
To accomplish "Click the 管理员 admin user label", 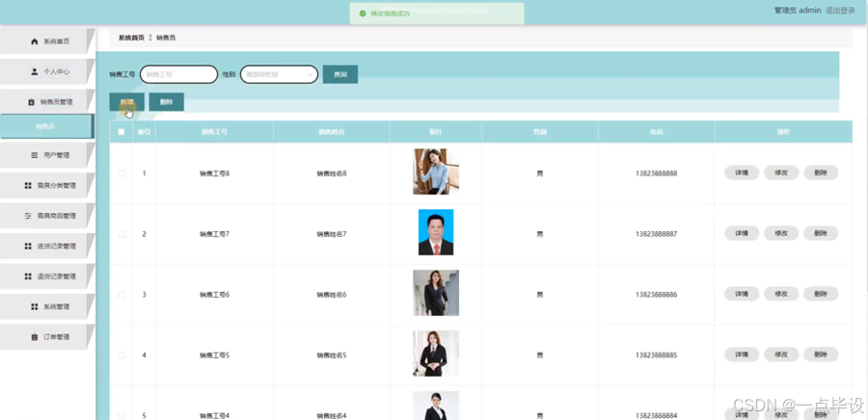I will (798, 11).
